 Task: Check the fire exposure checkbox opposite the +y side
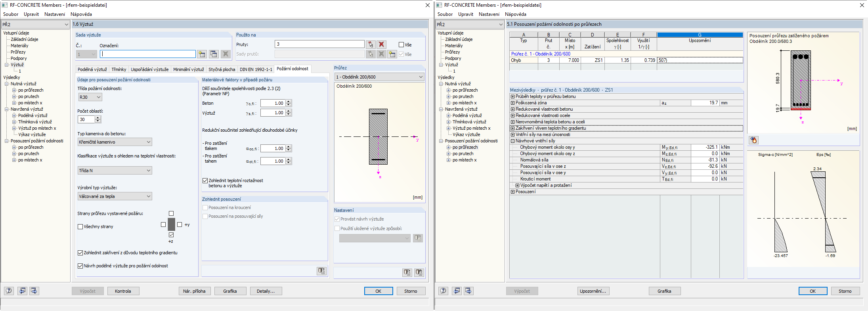pyautogui.click(x=163, y=225)
